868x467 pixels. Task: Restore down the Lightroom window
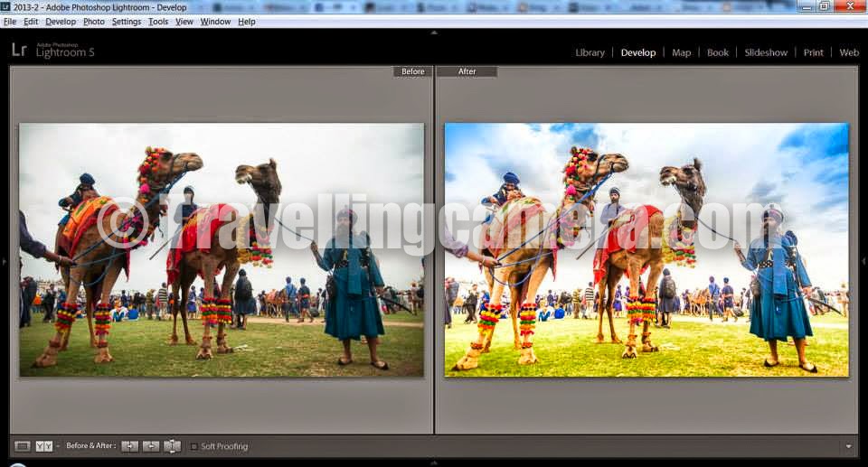click(x=825, y=6)
